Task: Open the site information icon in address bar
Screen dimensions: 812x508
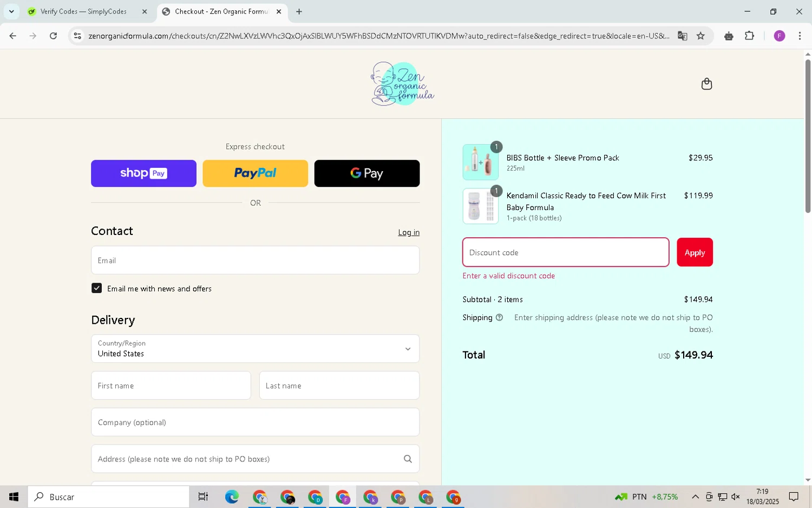Action: pyautogui.click(x=77, y=36)
